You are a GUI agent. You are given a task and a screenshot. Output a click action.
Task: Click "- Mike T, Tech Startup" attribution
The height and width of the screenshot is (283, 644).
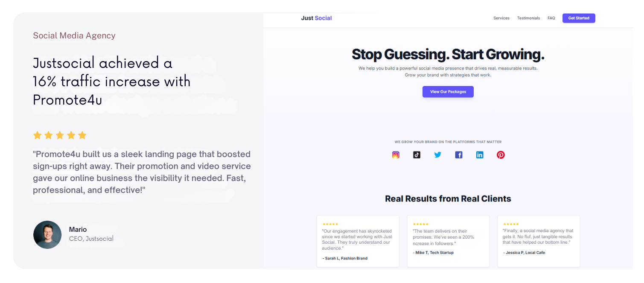433,253
